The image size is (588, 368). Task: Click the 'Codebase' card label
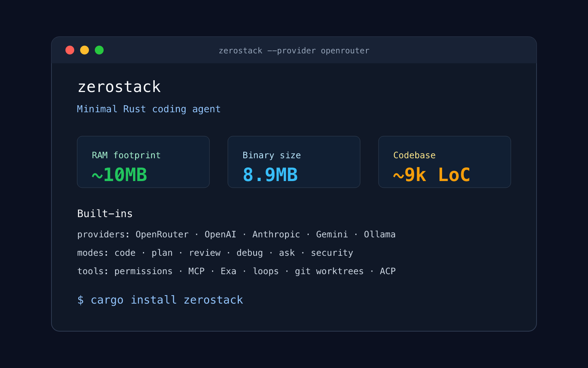pyautogui.click(x=414, y=155)
